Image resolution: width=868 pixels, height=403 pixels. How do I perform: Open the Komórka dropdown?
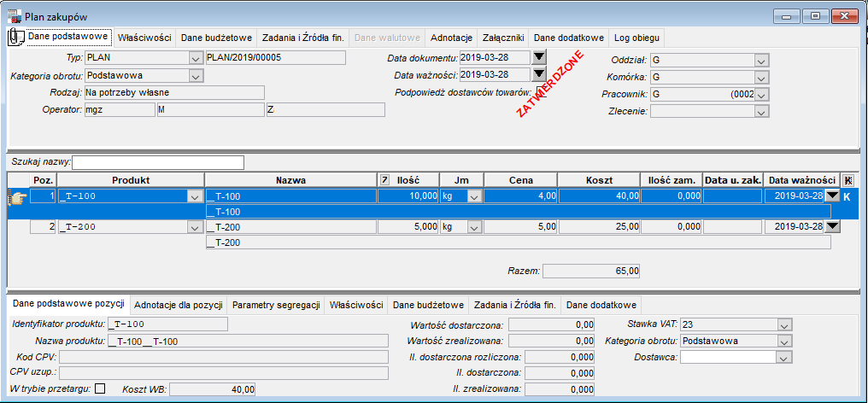[762, 77]
